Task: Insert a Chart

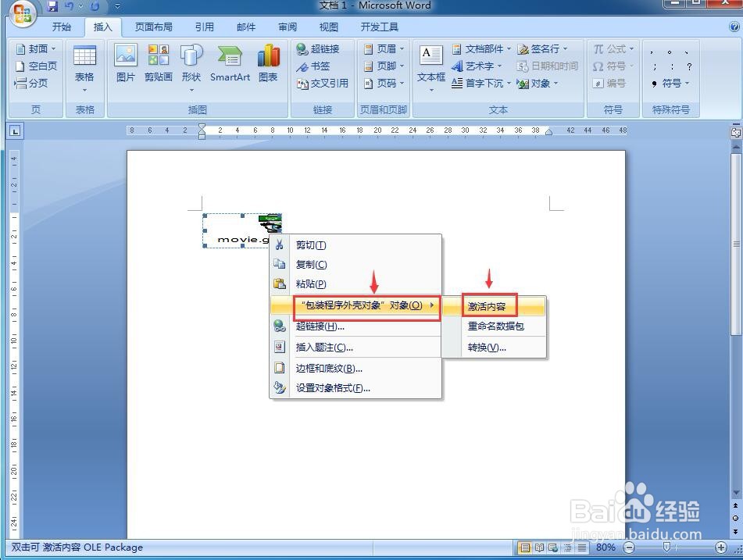Action: 268,63
